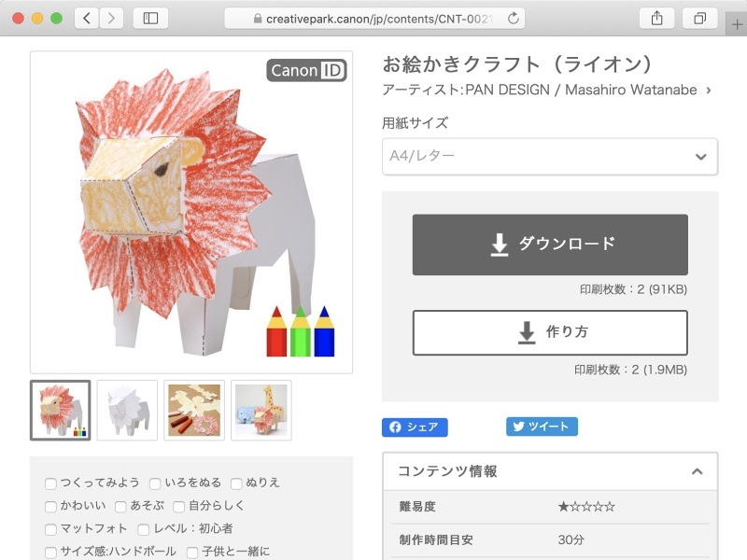Go back using the back arrow
This screenshot has height=560, width=747.
(x=85, y=16)
